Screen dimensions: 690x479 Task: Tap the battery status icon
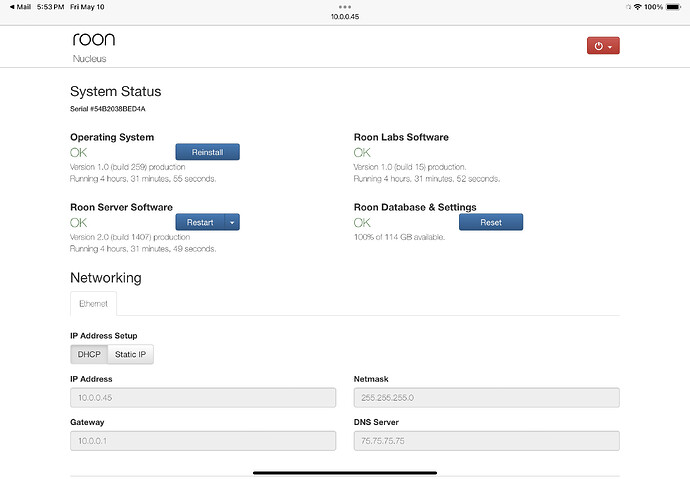click(x=673, y=7)
